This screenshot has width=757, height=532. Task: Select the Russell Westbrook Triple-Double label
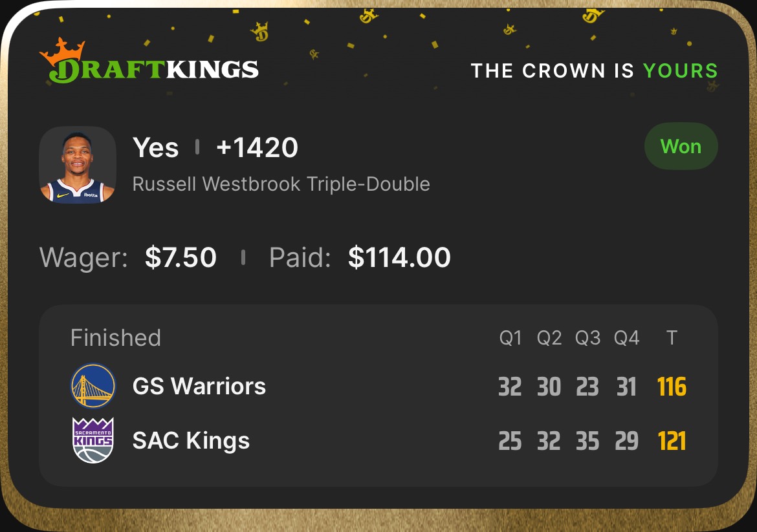(281, 184)
